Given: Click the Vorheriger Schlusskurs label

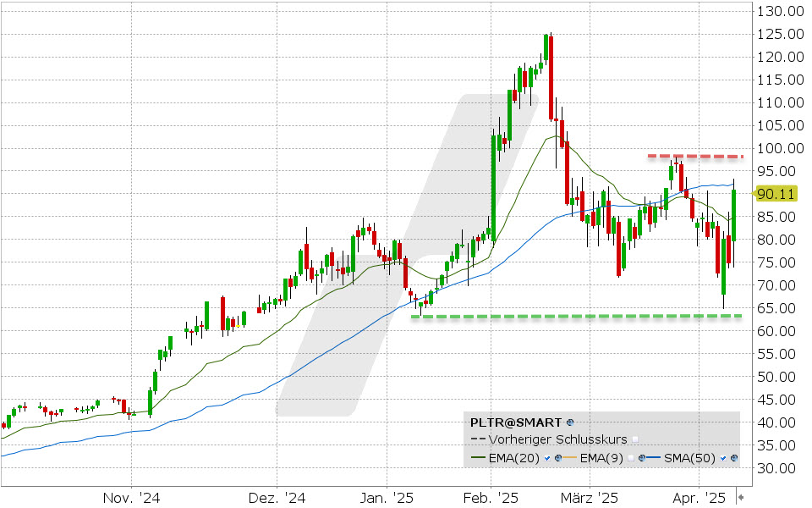Looking at the screenshot, I should pos(557,439).
